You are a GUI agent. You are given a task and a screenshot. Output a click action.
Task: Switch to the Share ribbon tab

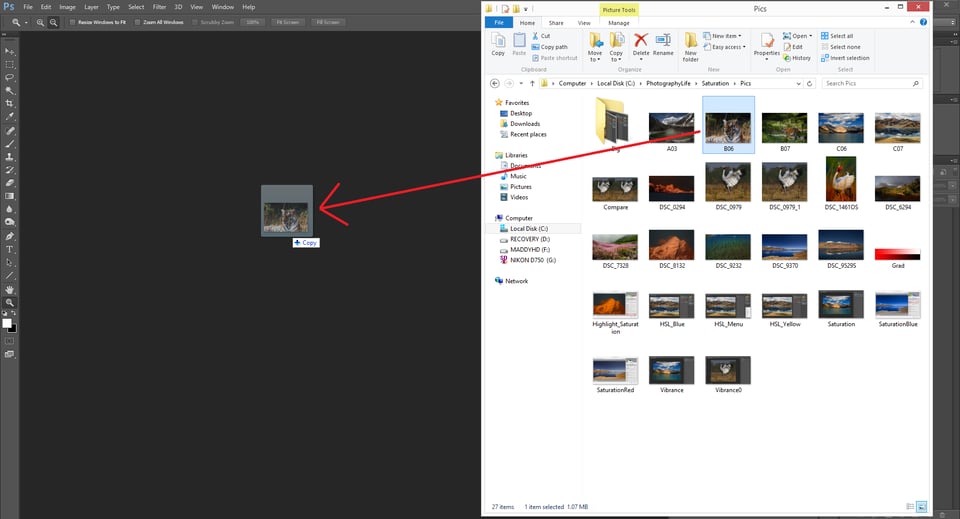pos(556,23)
